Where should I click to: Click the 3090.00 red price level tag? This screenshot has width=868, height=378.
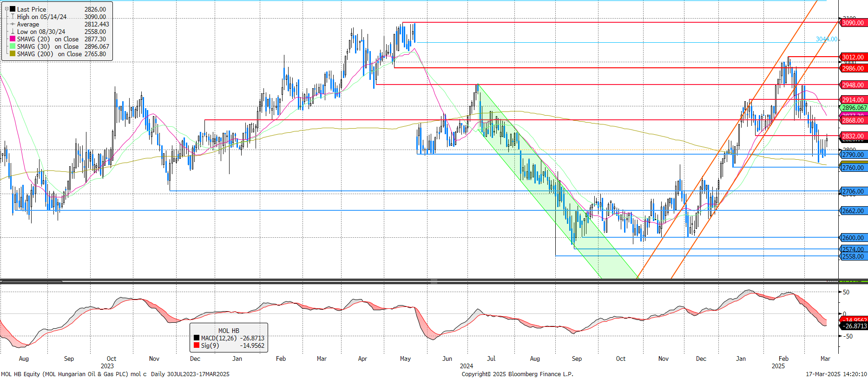pos(853,23)
